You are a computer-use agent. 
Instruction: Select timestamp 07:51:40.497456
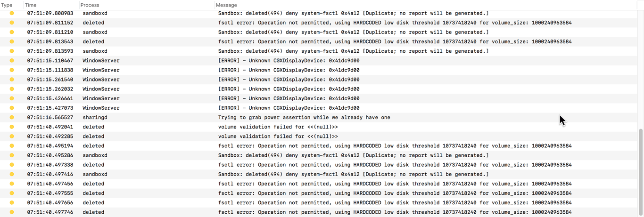50,184
